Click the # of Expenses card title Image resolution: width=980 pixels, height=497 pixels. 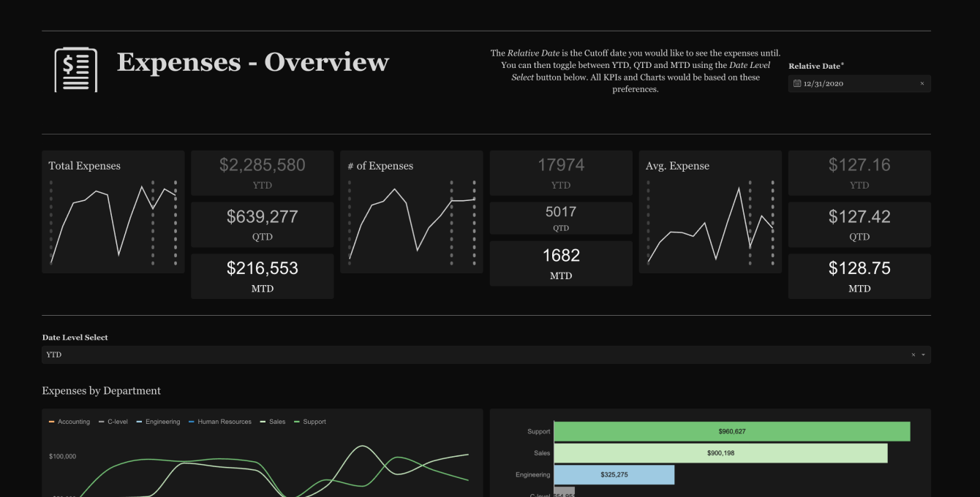(x=380, y=166)
